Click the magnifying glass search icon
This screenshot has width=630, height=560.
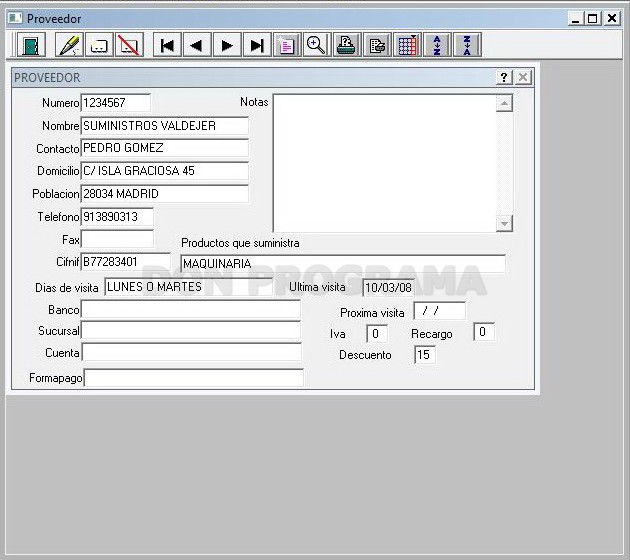pyautogui.click(x=317, y=45)
